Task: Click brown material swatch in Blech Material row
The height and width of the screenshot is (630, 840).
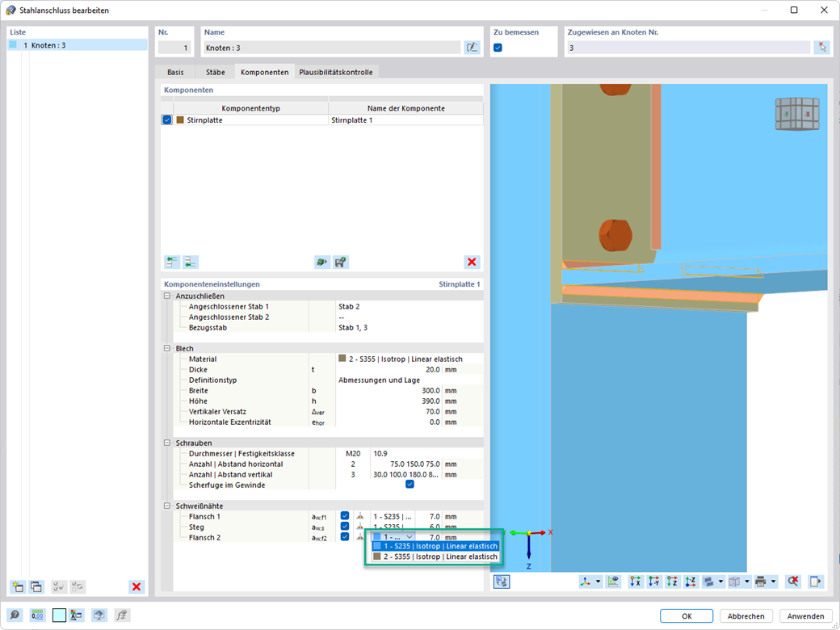Action: [342, 359]
